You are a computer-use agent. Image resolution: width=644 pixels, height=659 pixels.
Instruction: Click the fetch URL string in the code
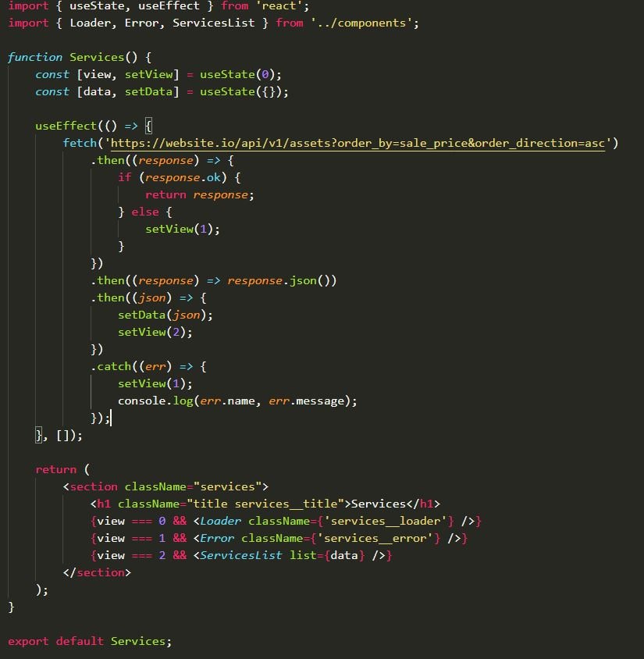pos(358,144)
